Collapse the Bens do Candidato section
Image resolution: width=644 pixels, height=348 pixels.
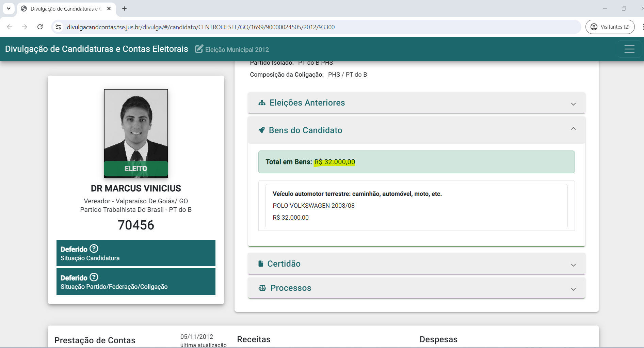coord(573,129)
